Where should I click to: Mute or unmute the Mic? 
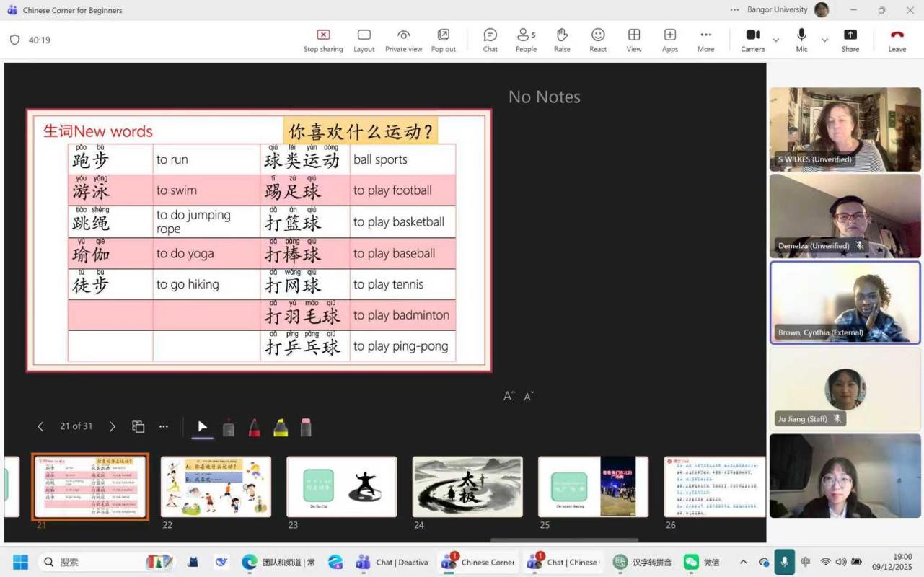point(801,40)
